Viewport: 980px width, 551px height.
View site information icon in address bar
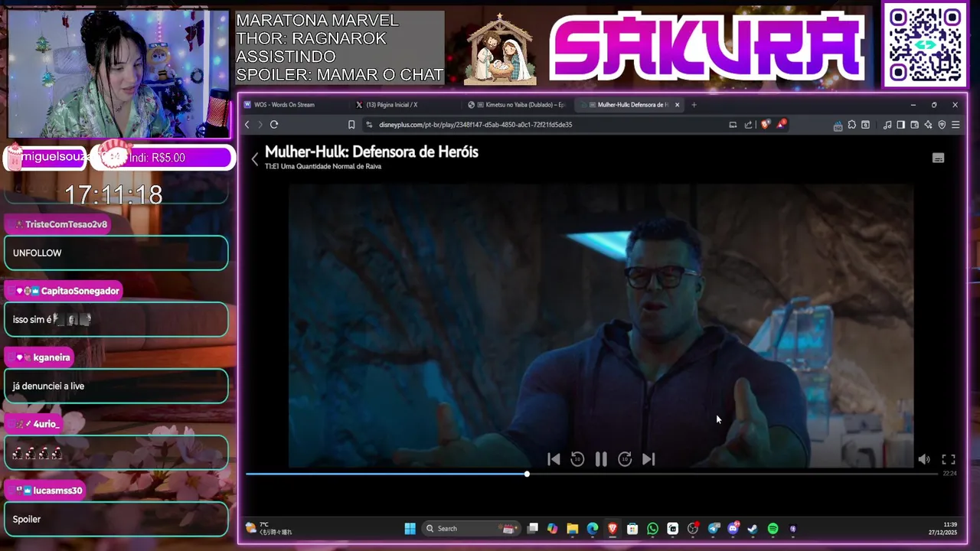[369, 125]
